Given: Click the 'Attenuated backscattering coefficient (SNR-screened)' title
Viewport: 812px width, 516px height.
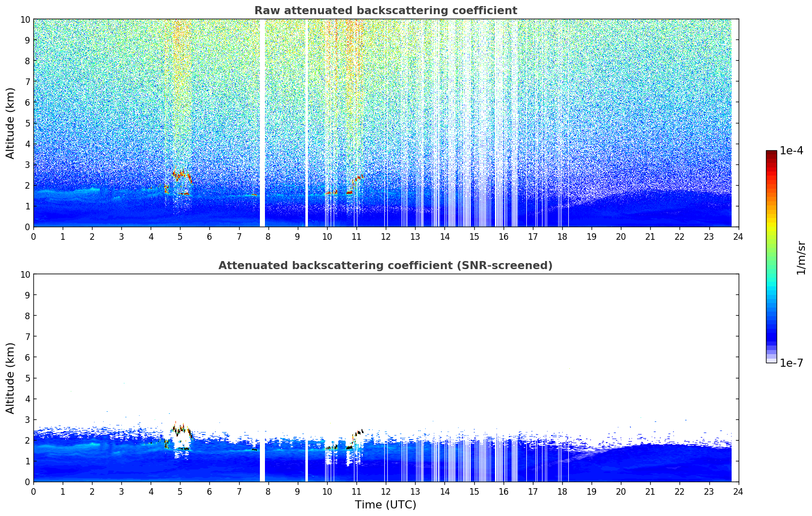Looking at the screenshot, I should tap(385, 266).
